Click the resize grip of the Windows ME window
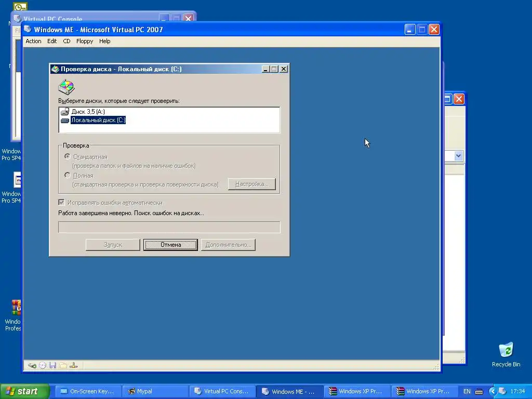The image size is (532, 399). (436, 367)
